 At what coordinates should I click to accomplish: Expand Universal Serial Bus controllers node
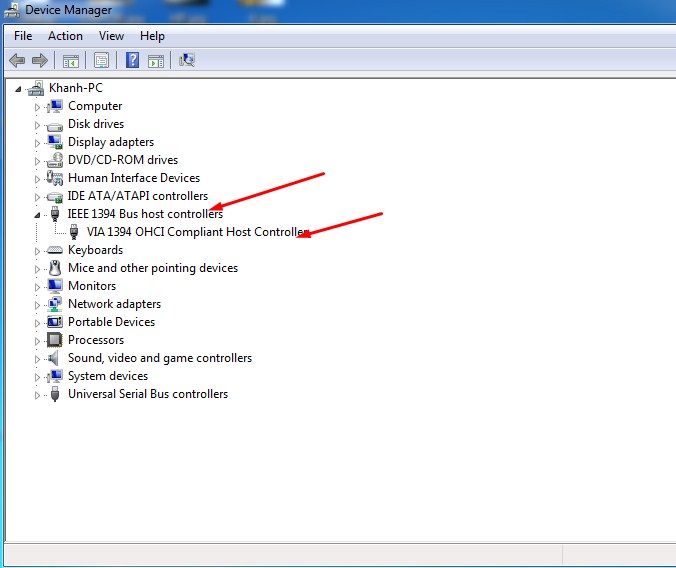38,395
